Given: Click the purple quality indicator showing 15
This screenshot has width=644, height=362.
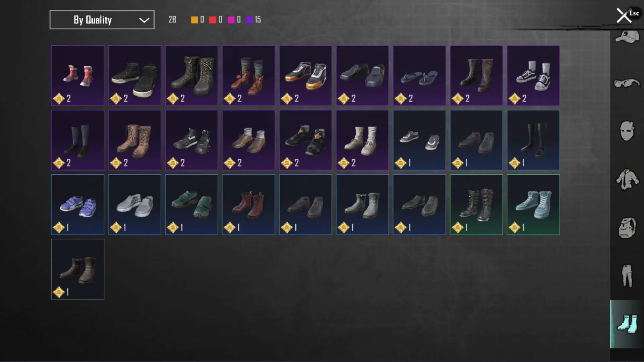Looking at the screenshot, I should (253, 20).
